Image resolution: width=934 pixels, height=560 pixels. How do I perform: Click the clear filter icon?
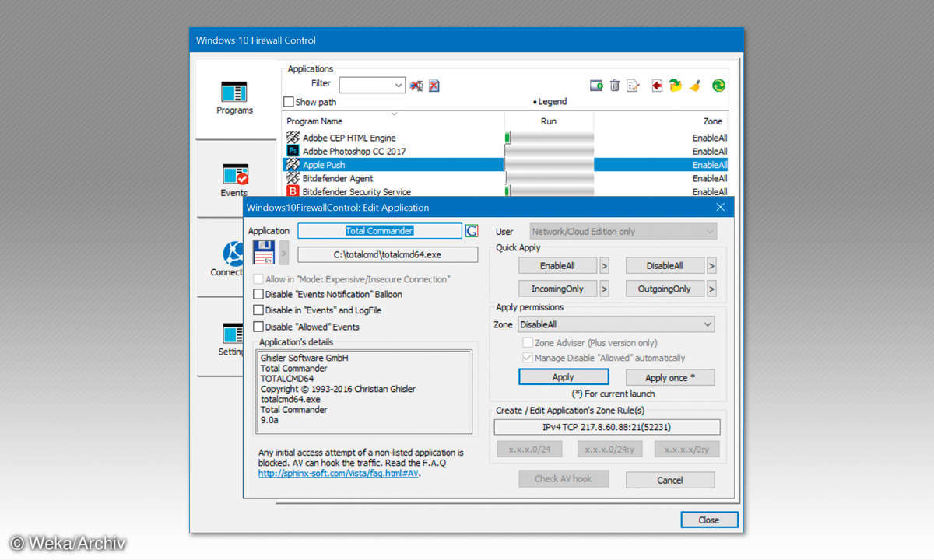click(434, 86)
